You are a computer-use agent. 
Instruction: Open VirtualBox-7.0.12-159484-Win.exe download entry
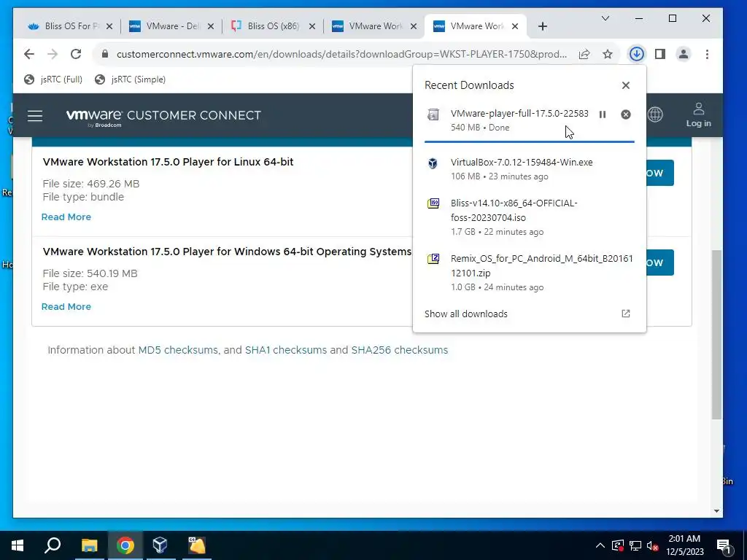pyautogui.click(x=530, y=168)
